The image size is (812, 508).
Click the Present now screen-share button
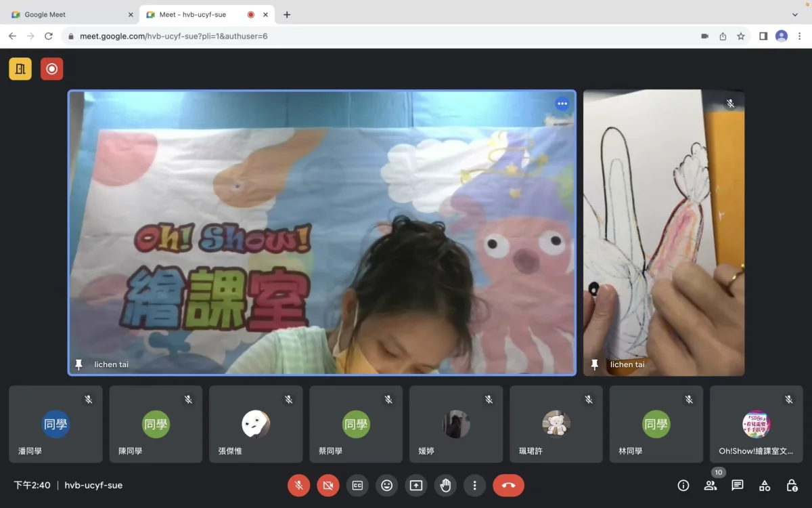pos(416,485)
